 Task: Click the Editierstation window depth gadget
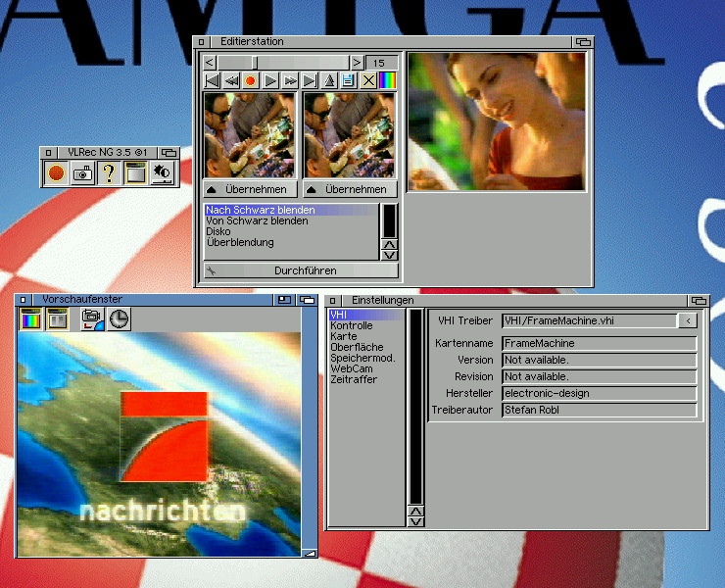(x=583, y=42)
